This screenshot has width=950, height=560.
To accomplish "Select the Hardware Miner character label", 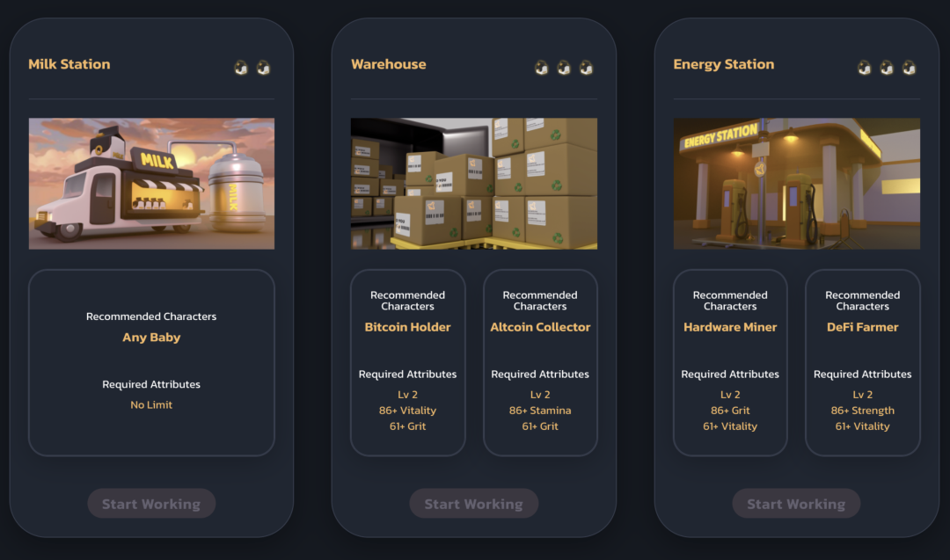I will [x=730, y=327].
